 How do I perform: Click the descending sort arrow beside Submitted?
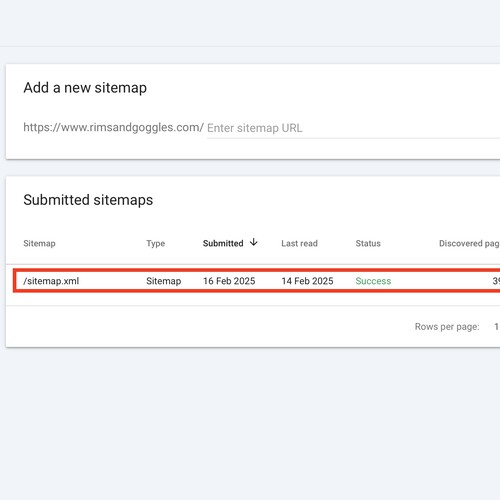coord(254,242)
